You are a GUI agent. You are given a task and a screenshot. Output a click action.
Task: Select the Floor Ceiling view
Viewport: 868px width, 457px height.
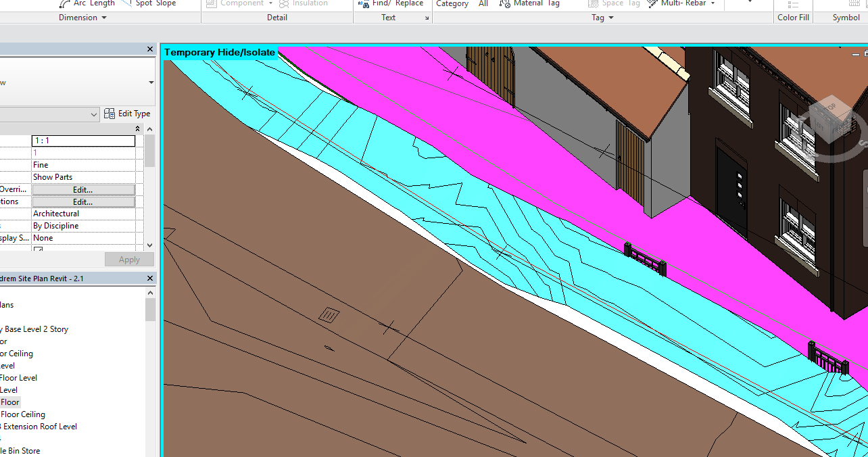(x=22, y=414)
